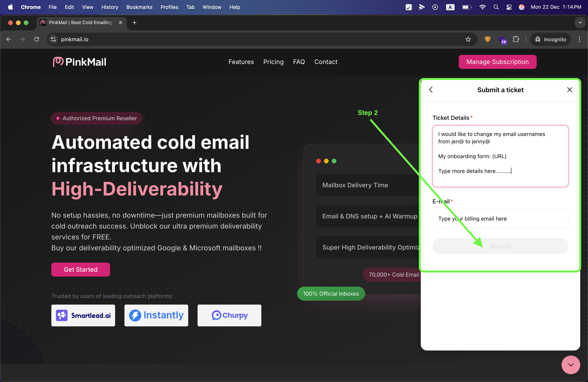Open the Bookmarks menu
This screenshot has width=588, height=382.
[139, 7]
